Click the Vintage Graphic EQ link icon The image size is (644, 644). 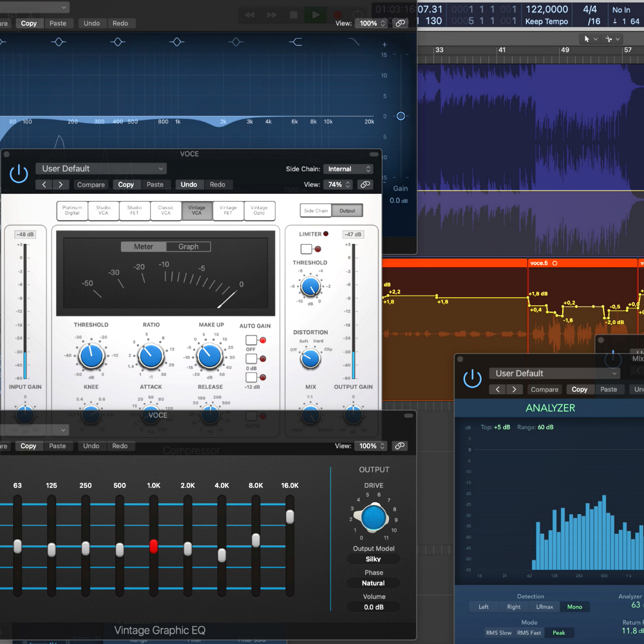(399, 446)
